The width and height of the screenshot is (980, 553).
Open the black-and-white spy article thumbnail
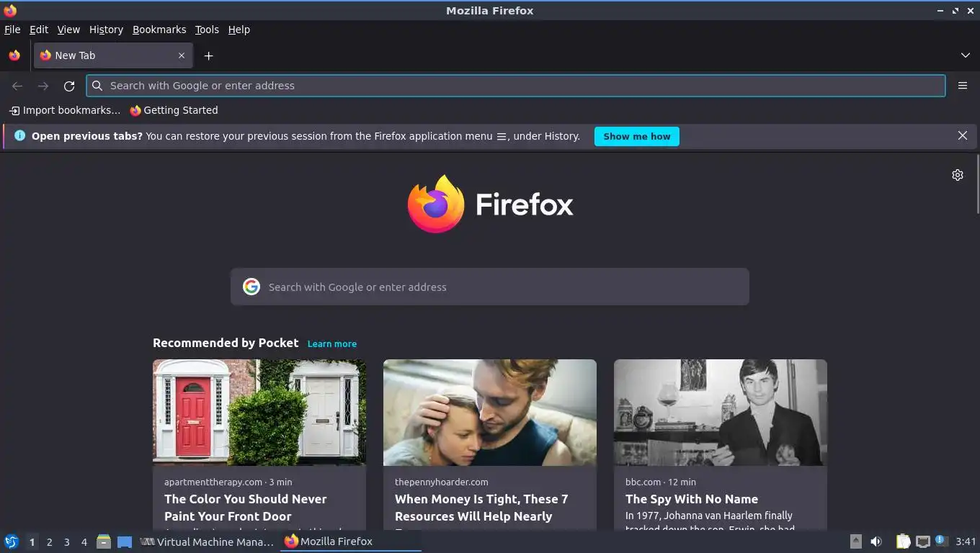[721, 413]
